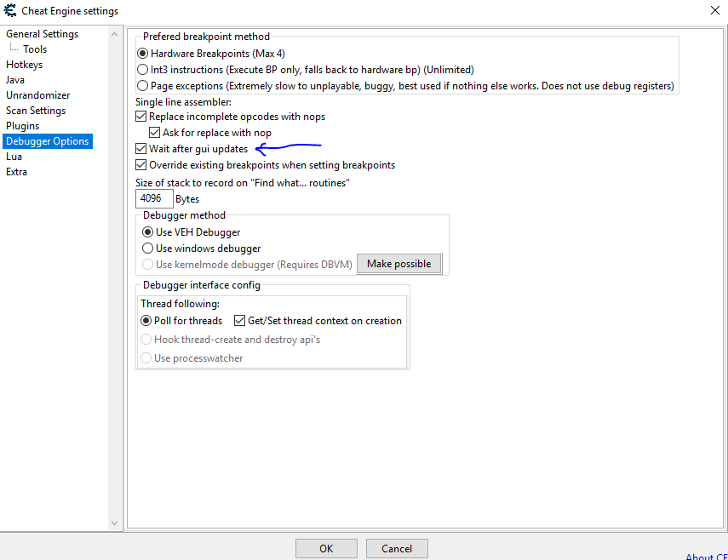Open General Settings in sidebar

[43, 34]
